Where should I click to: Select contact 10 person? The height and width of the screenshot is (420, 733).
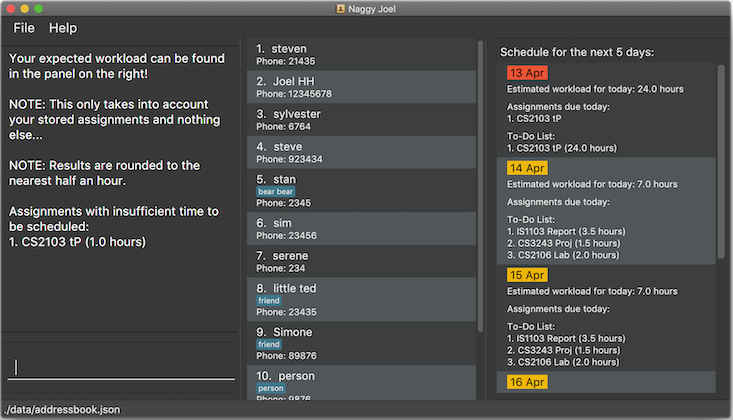coord(361,383)
